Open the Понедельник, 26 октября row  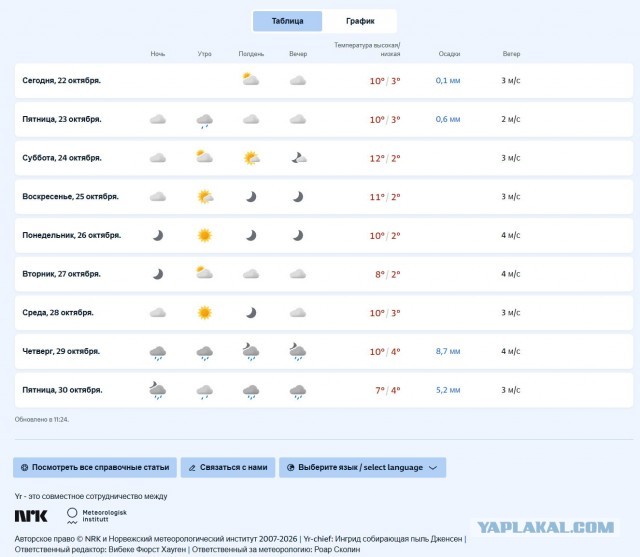click(x=324, y=235)
